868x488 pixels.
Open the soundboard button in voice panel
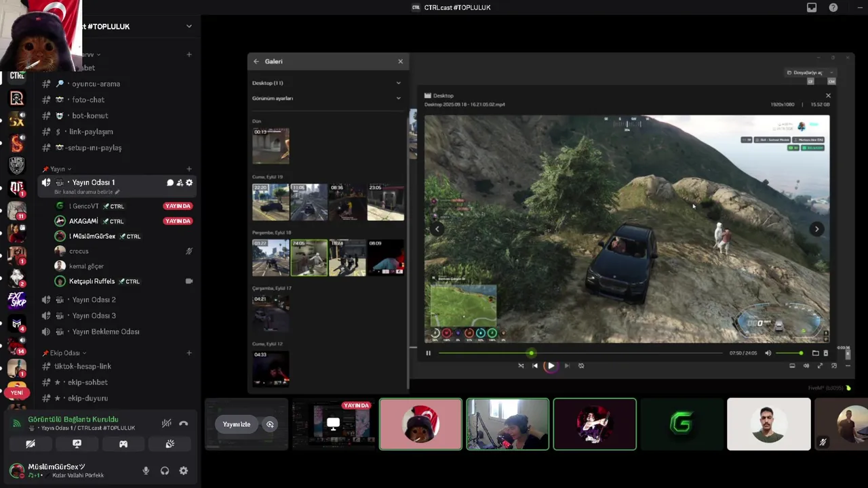[170, 444]
